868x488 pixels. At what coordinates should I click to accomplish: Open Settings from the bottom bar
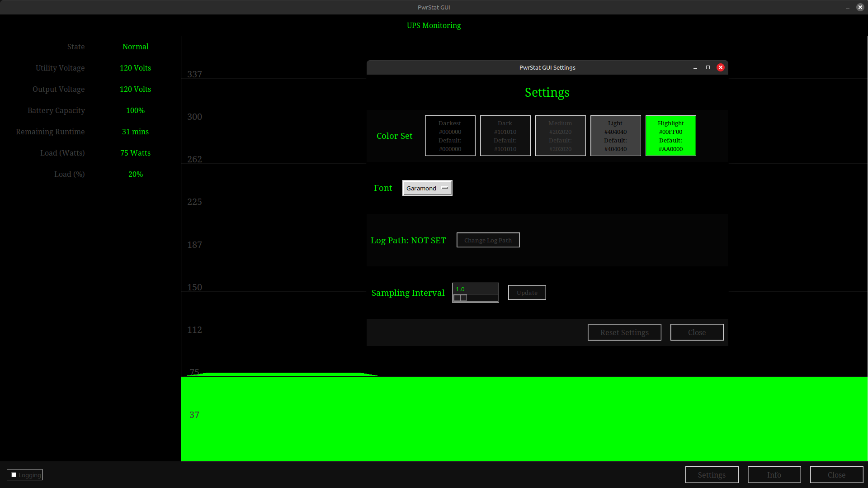pyautogui.click(x=712, y=475)
